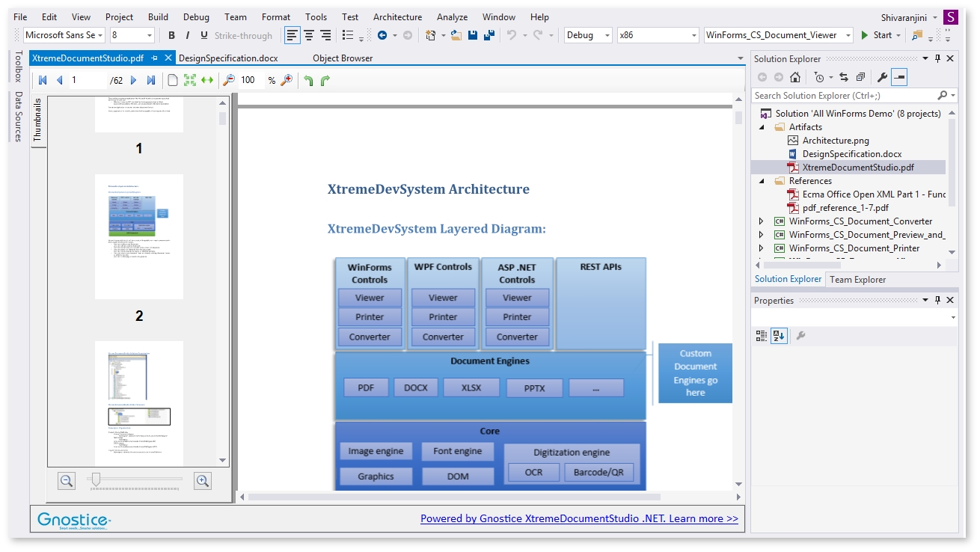This screenshot has height=552, width=980.
Task: Open the x86 platform dropdown
Action: (693, 35)
